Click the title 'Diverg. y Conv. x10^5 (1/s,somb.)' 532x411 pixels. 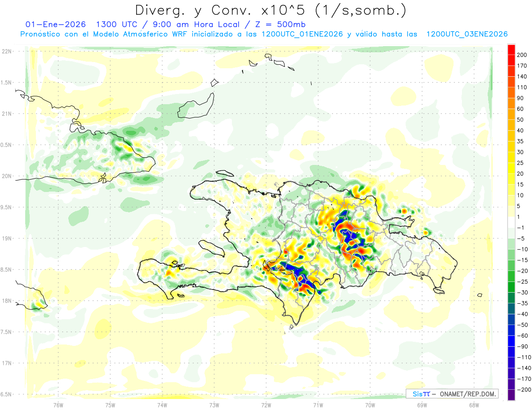click(270, 10)
